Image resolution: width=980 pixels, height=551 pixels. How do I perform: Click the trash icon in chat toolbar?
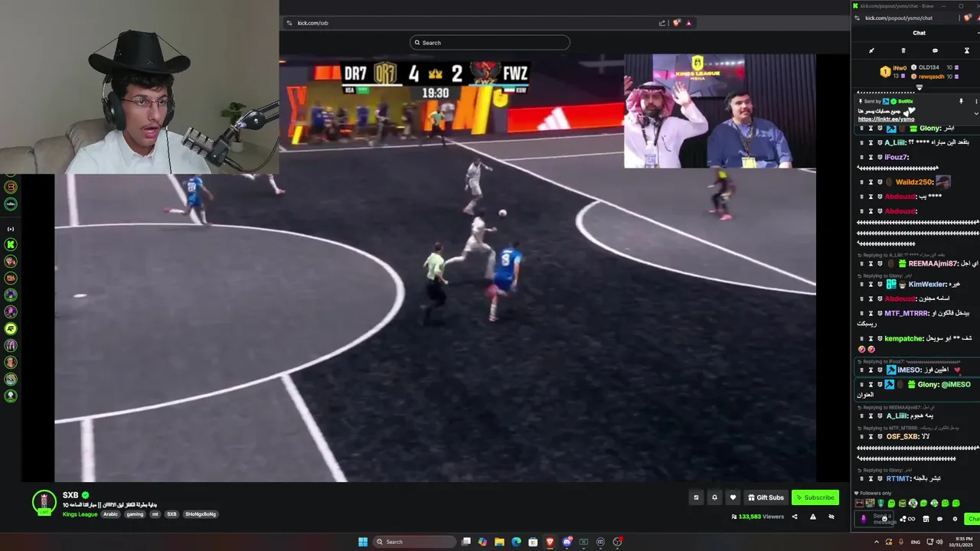pyautogui.click(x=903, y=51)
